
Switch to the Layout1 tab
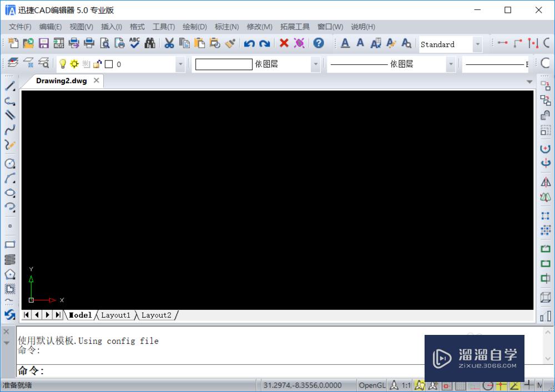(x=115, y=315)
